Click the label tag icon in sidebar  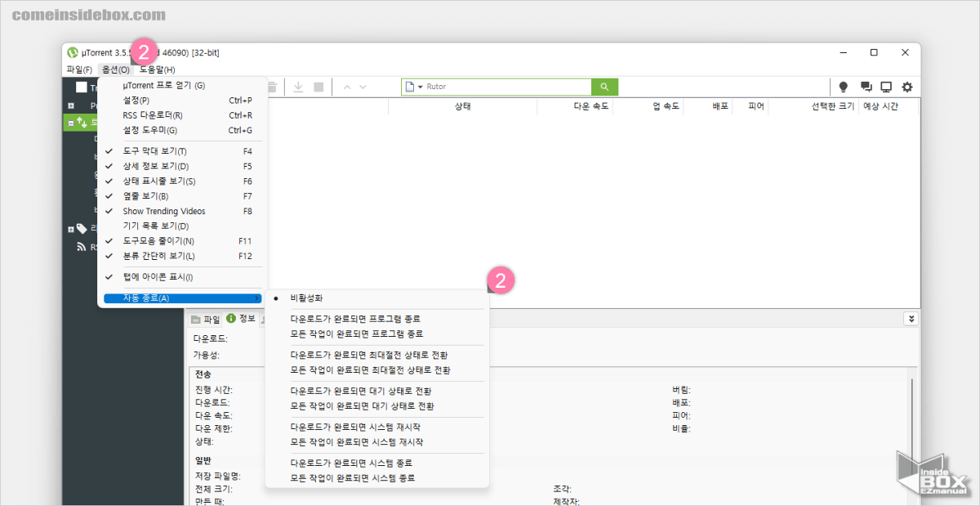coord(82,229)
